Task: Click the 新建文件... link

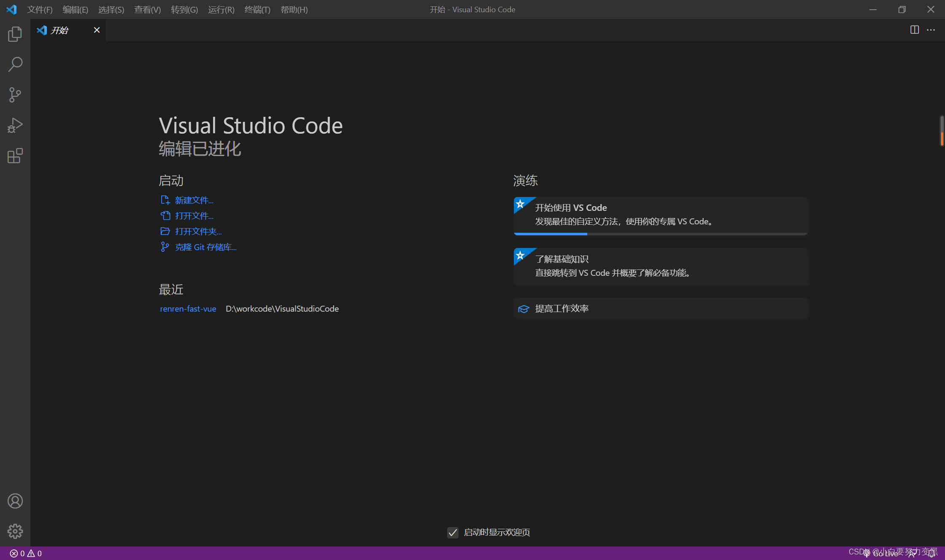Action: (x=194, y=200)
